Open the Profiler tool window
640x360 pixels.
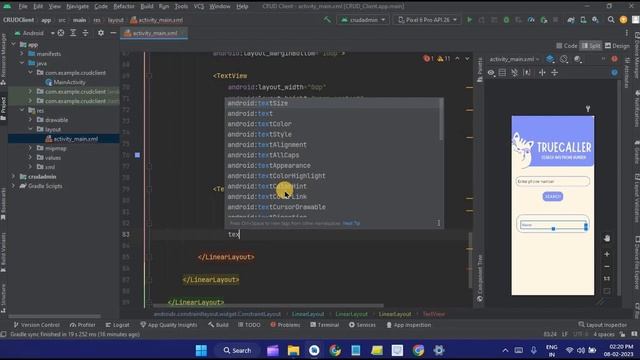(82, 325)
